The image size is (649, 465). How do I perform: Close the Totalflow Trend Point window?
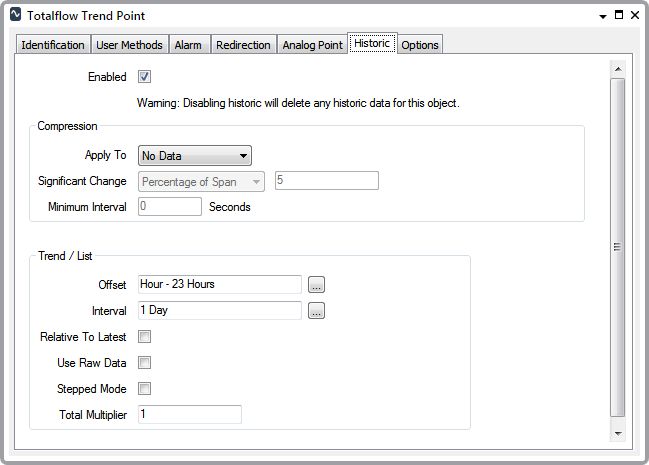pos(635,16)
